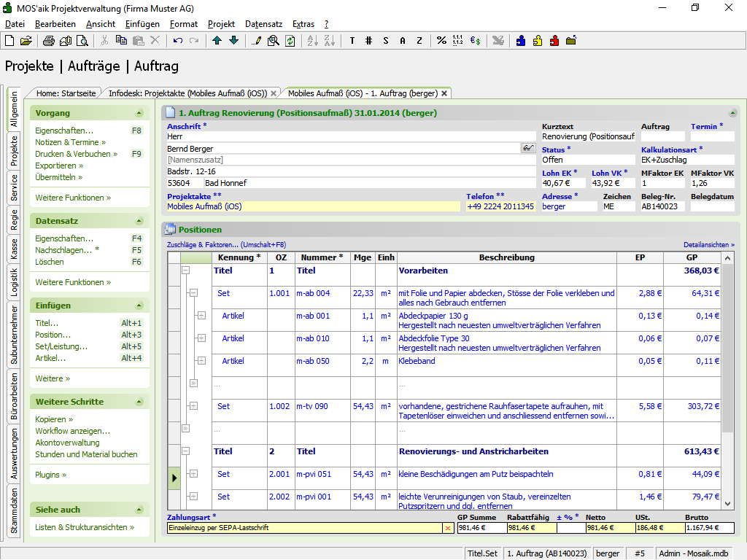Click the percent sign toolbar icon
The image size is (747, 560).
coord(441,41)
